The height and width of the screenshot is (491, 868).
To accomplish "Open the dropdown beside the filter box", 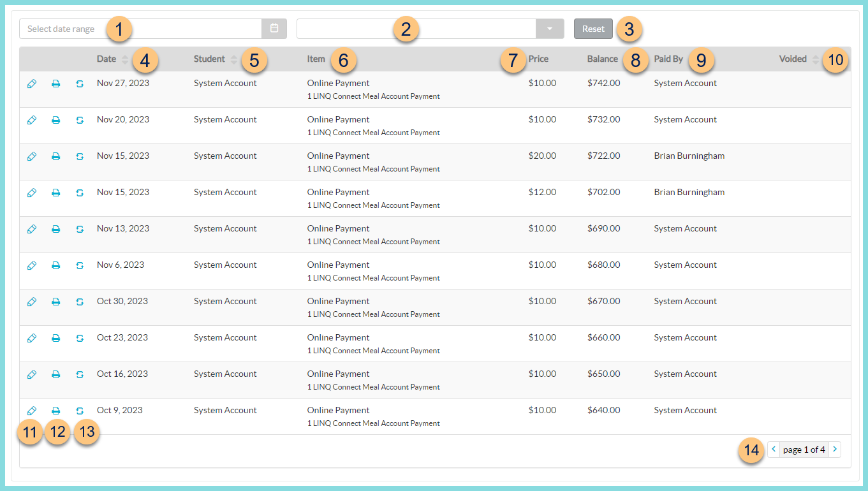I will click(x=548, y=28).
